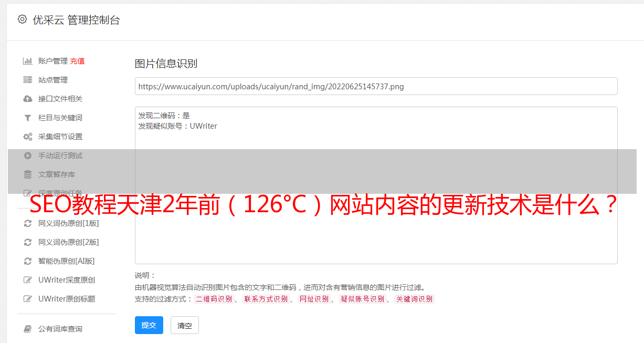The image size is (644, 343).
Task: Click the blue 提交 submit button
Action: pos(149,325)
